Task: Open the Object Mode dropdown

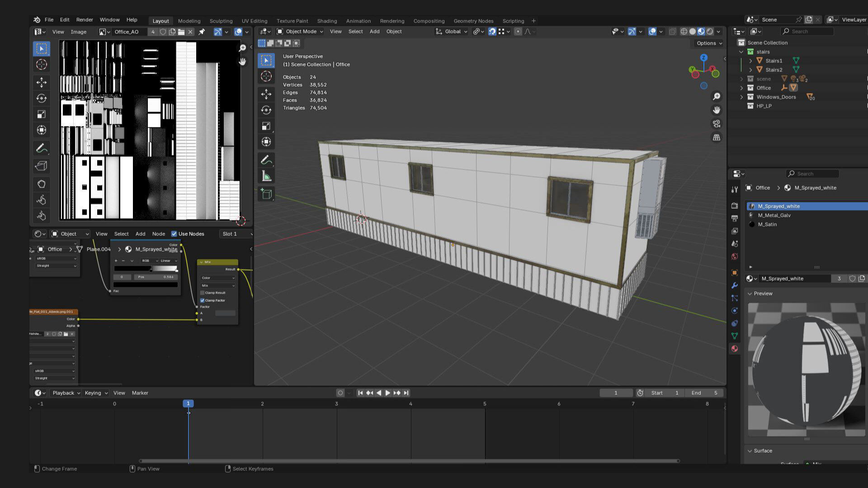Action: [300, 32]
